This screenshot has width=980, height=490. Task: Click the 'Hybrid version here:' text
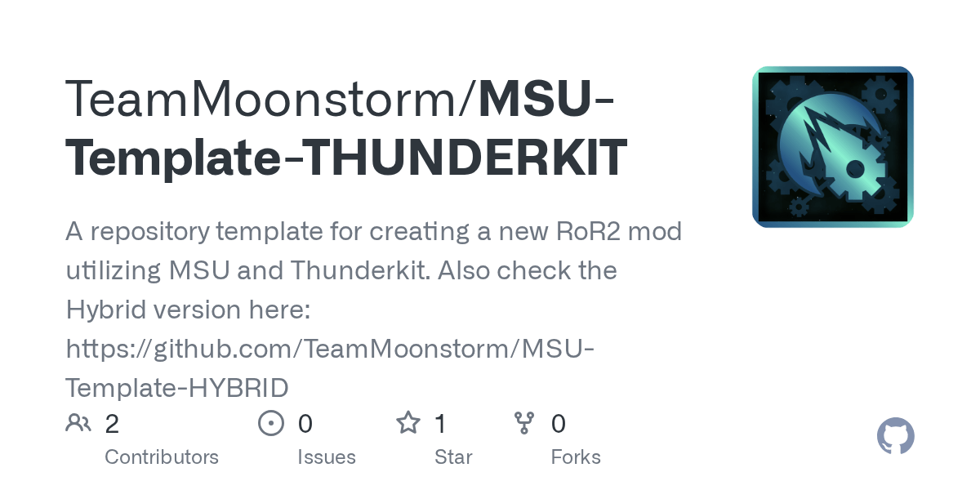(x=189, y=310)
